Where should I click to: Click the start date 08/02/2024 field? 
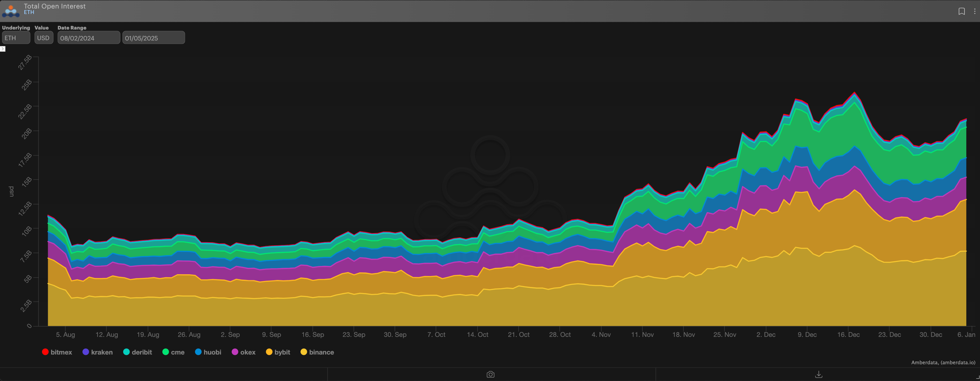(x=89, y=38)
